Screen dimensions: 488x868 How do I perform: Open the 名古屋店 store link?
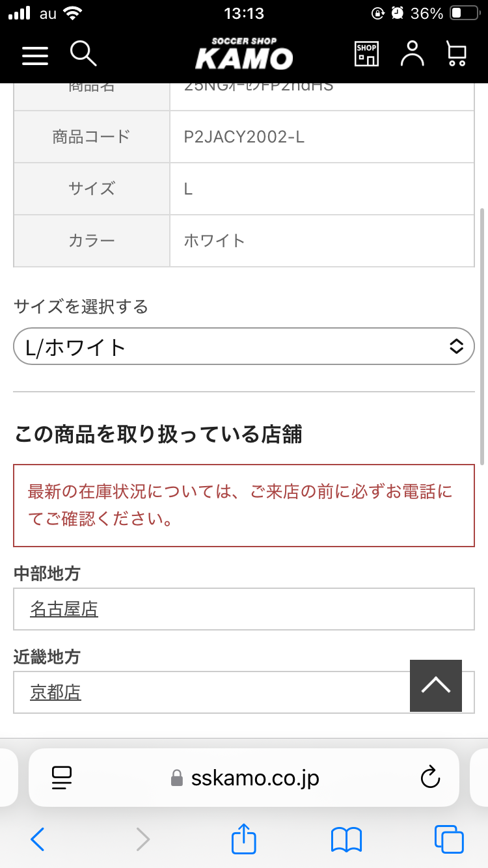pyautogui.click(x=64, y=609)
